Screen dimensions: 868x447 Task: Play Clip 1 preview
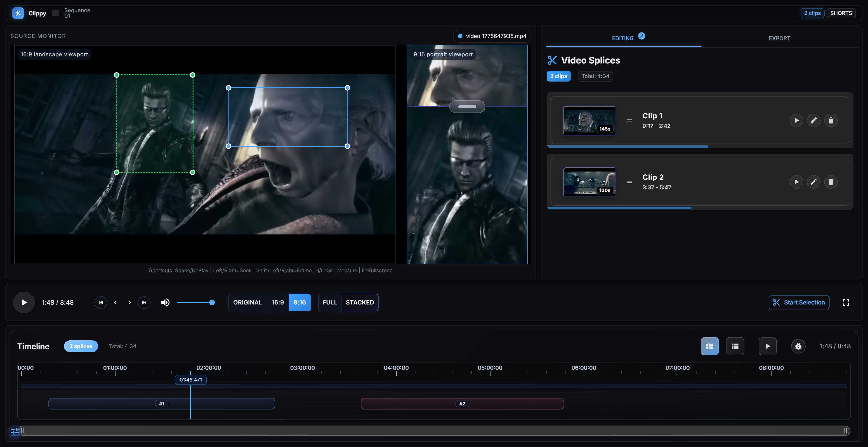[796, 120]
